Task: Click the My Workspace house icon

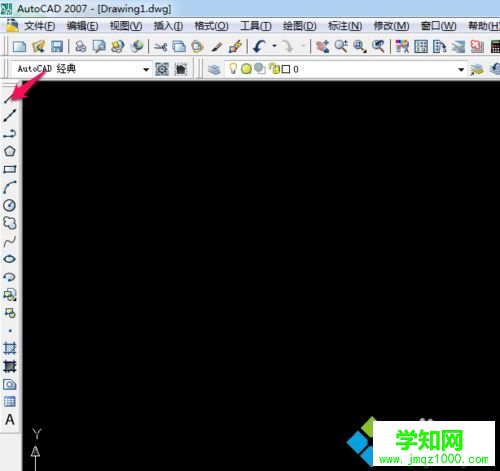Action: coord(181,69)
